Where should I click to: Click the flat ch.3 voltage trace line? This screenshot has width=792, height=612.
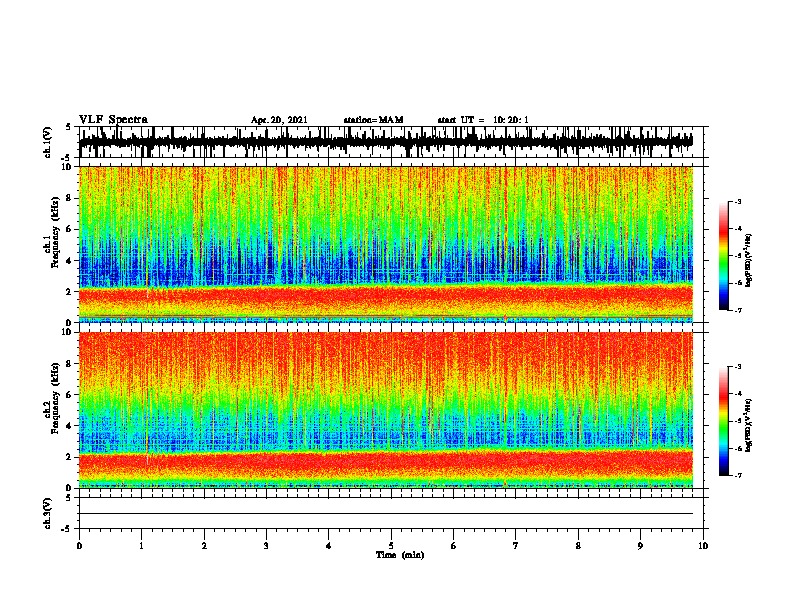[x=386, y=514]
